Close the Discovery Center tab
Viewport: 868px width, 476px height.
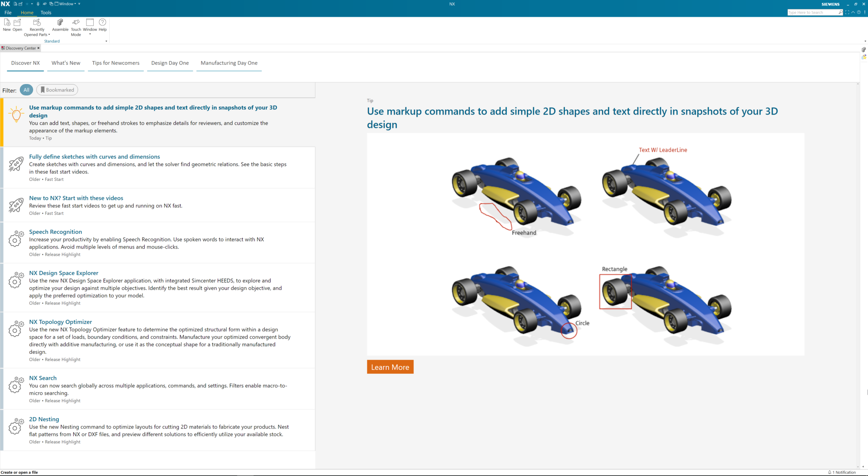pos(38,48)
